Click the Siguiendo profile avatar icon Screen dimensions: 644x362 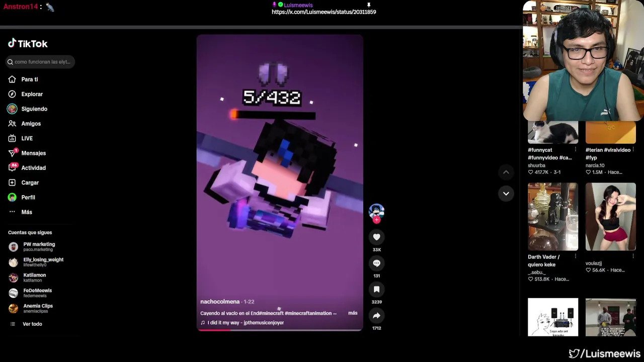coord(12,109)
